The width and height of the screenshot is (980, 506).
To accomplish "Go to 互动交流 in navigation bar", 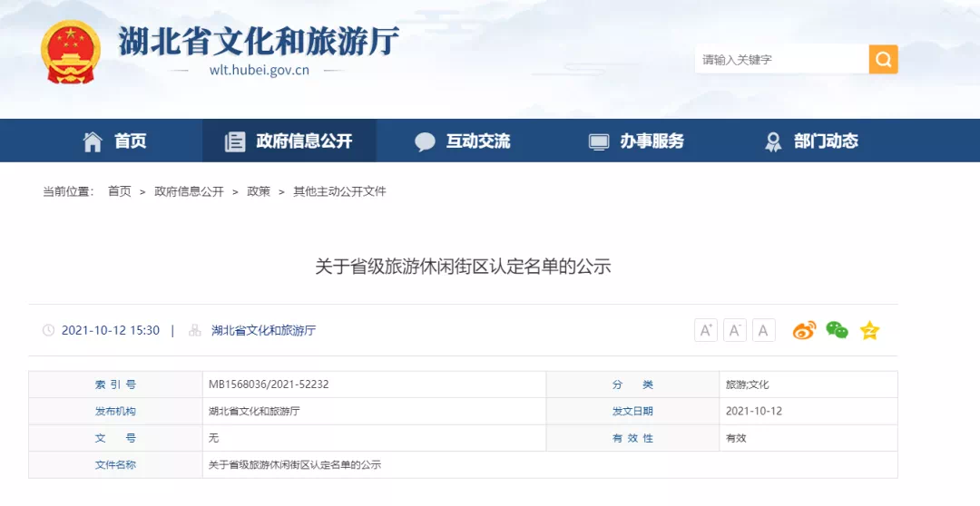I will [463, 141].
